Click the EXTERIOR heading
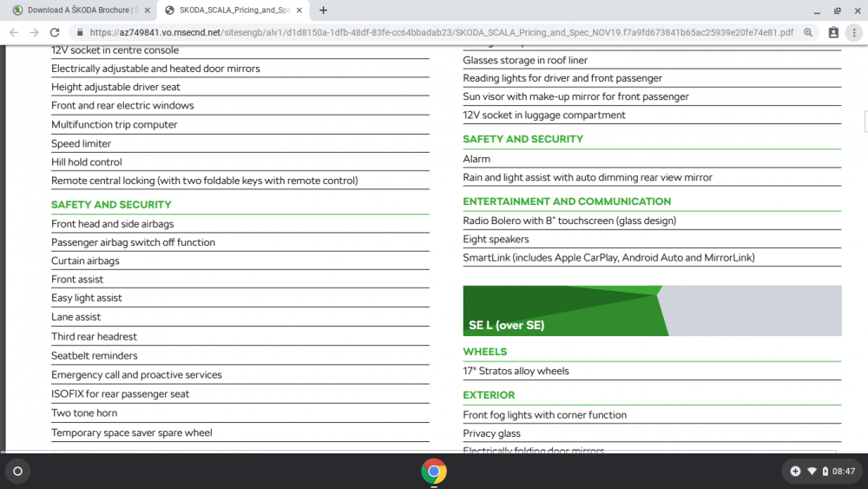Screen dimensions: 868x489 [x=489, y=395]
